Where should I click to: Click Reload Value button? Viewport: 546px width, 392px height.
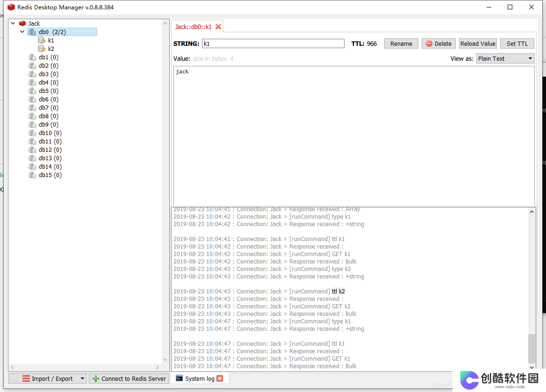(478, 43)
